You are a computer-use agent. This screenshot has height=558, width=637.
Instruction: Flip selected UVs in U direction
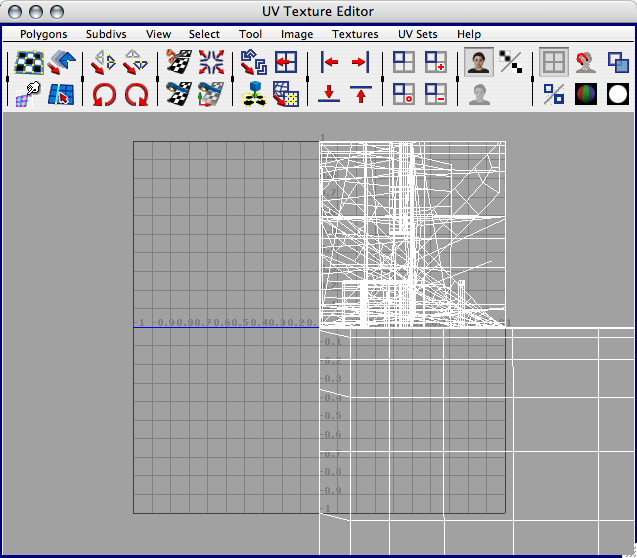click(103, 62)
